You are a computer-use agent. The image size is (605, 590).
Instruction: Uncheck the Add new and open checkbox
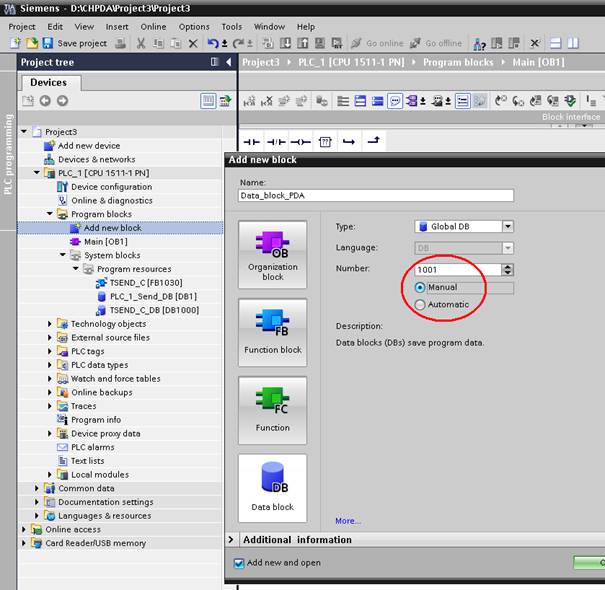(239, 563)
